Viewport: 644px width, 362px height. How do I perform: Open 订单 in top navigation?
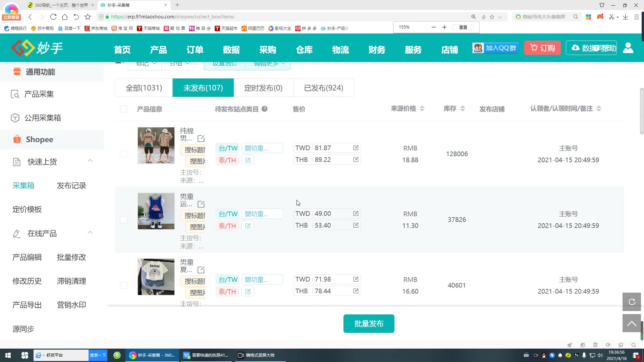click(x=195, y=50)
